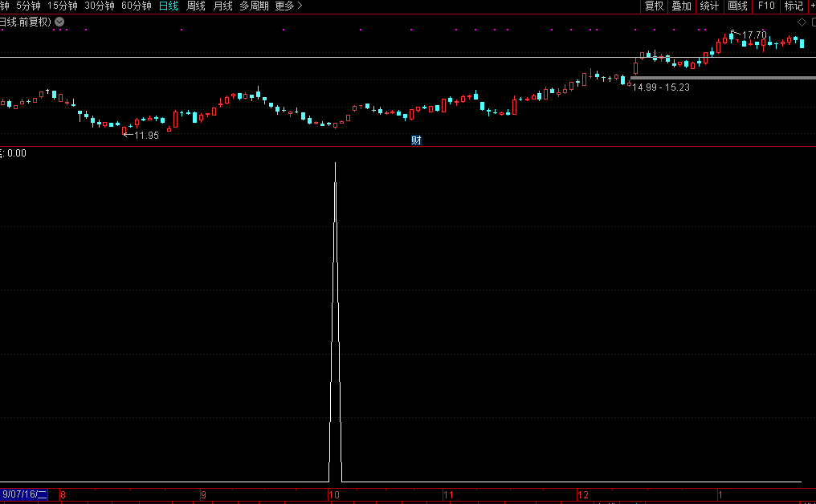The width and height of the screenshot is (816, 504).
Task: Select the 60分钟 period tab
Action: 136,6
